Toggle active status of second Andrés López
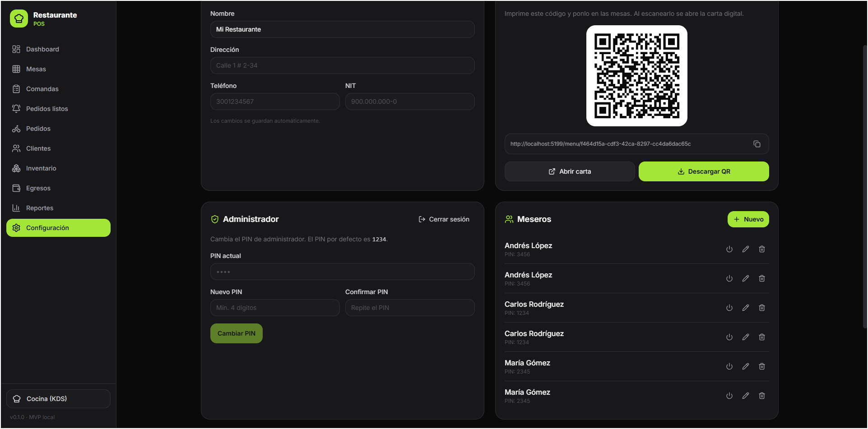The width and height of the screenshot is (868, 429). 729,278
